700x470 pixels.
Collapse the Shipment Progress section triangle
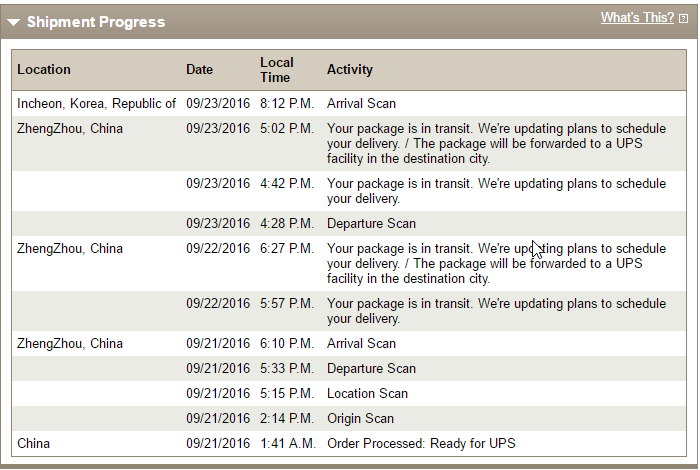pyautogui.click(x=13, y=22)
